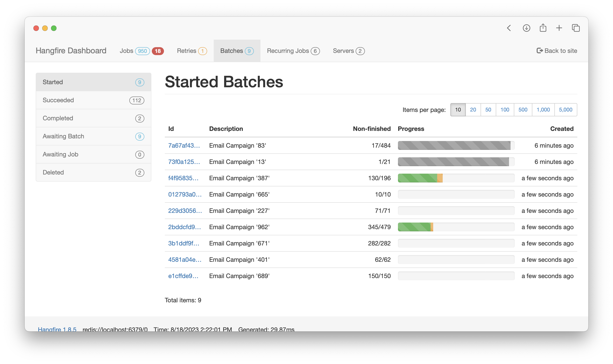Open batch 012793a0…
The height and width of the screenshot is (364, 613).
click(x=185, y=195)
